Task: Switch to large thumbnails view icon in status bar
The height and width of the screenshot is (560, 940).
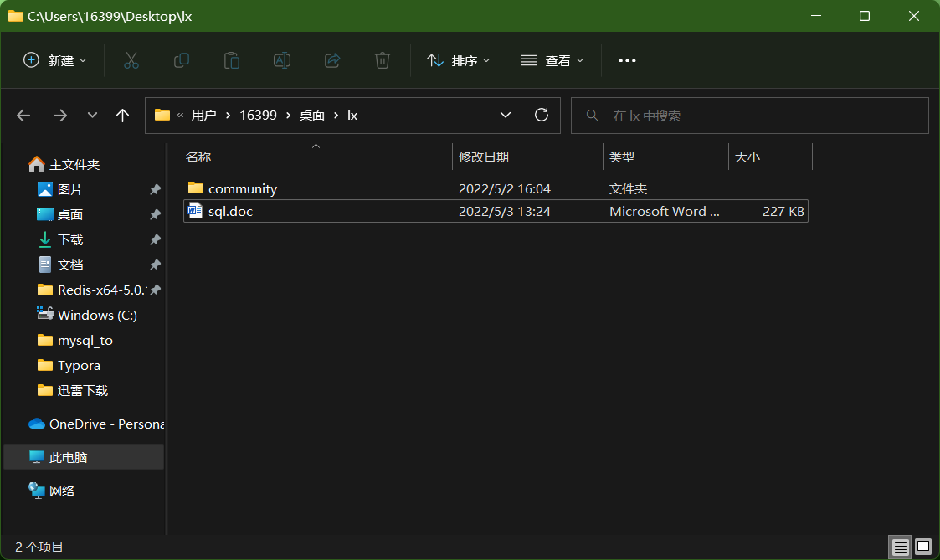Action: click(x=923, y=547)
